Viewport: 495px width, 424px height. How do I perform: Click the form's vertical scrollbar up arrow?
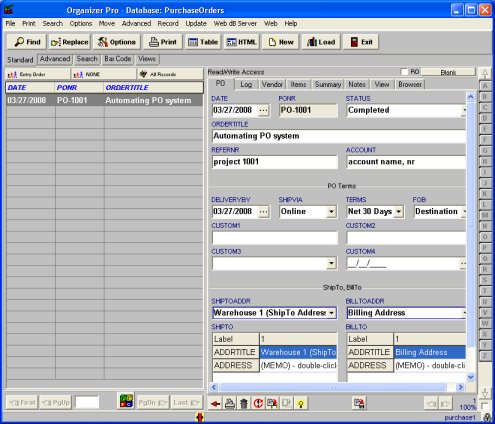(x=470, y=97)
